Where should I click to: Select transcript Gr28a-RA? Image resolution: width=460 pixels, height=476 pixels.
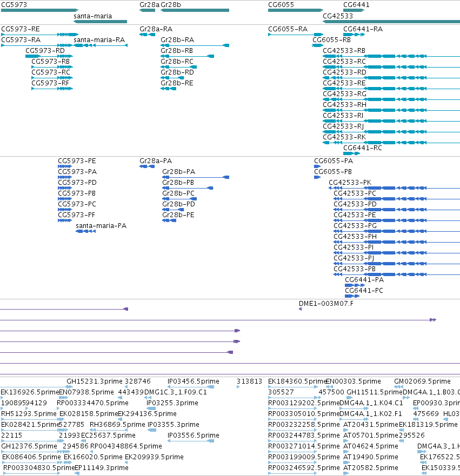[x=147, y=35]
